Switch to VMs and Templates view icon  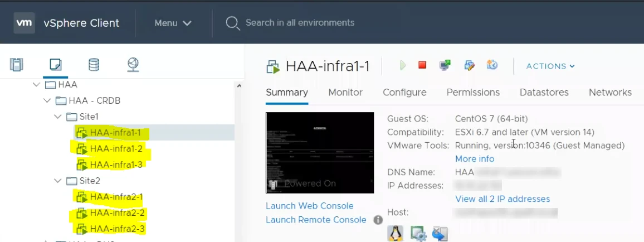coord(56,65)
